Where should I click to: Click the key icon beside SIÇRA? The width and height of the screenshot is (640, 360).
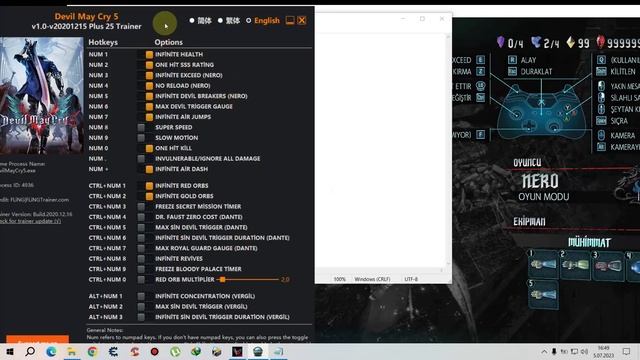pos(601,121)
